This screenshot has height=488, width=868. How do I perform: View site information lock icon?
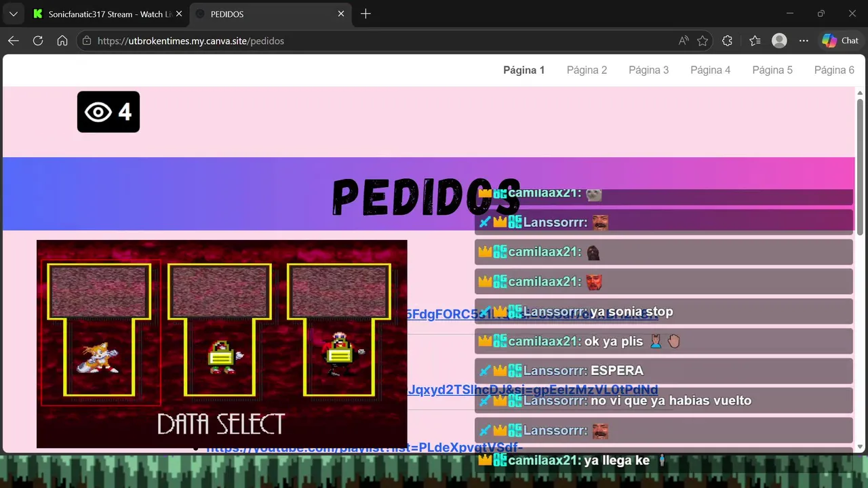[86, 41]
